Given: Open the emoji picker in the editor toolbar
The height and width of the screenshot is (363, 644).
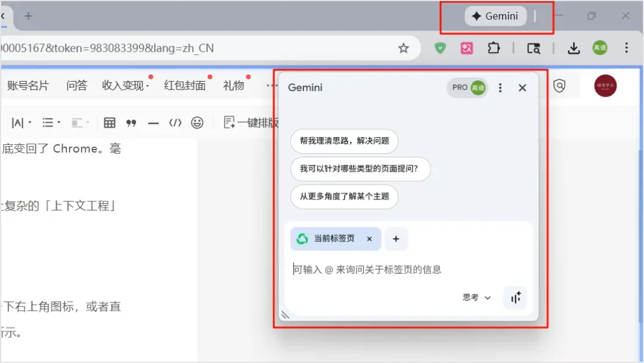Looking at the screenshot, I should pyautogui.click(x=197, y=122).
